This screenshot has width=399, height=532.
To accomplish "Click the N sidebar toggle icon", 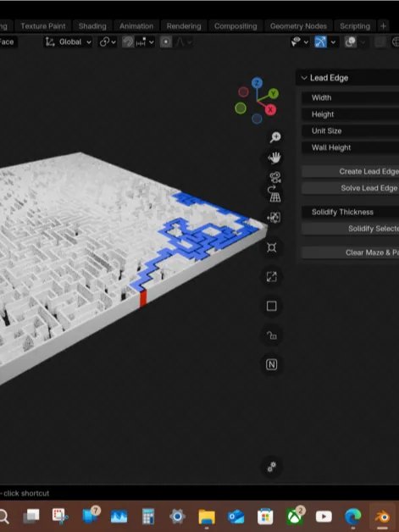I will click(271, 365).
